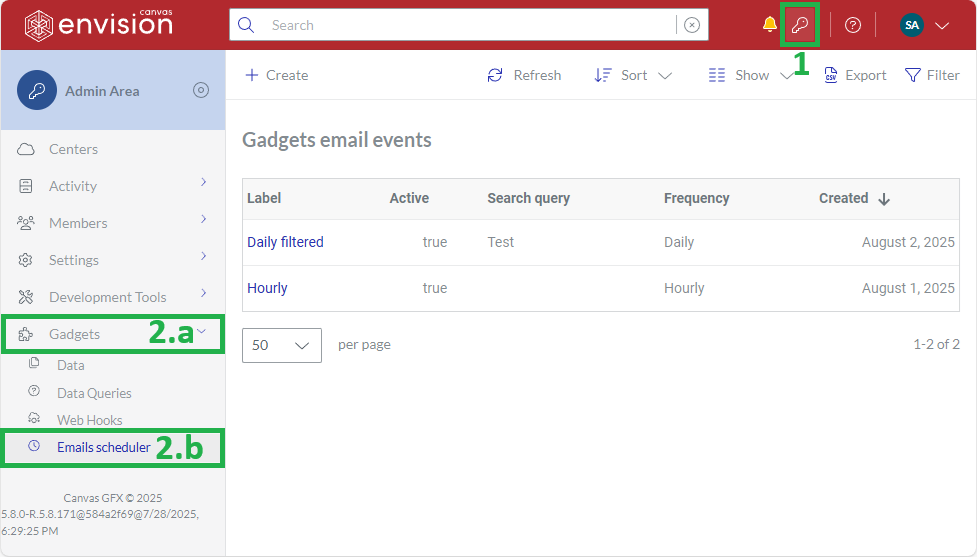Click the circular target icon beside Admin Area
Screen dimensions: 977x557
[x=201, y=90]
